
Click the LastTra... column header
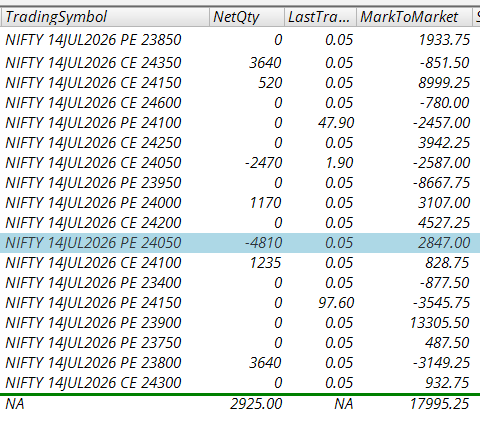coord(320,17)
